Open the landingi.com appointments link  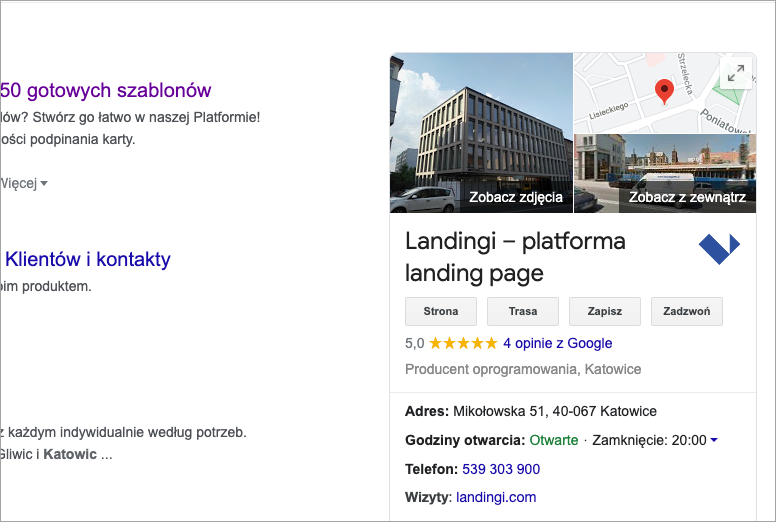pyautogui.click(x=496, y=497)
